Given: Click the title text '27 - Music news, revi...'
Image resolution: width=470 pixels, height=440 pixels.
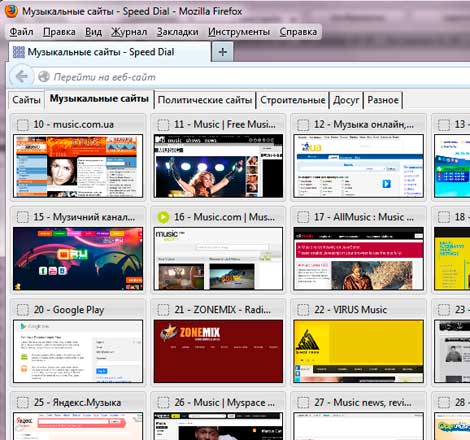Looking at the screenshot, I should [363, 402].
